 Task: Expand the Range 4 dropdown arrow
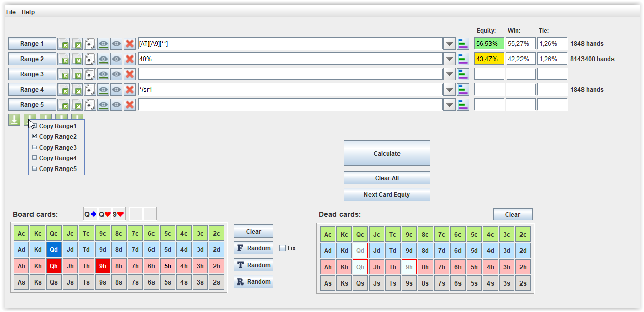(449, 90)
